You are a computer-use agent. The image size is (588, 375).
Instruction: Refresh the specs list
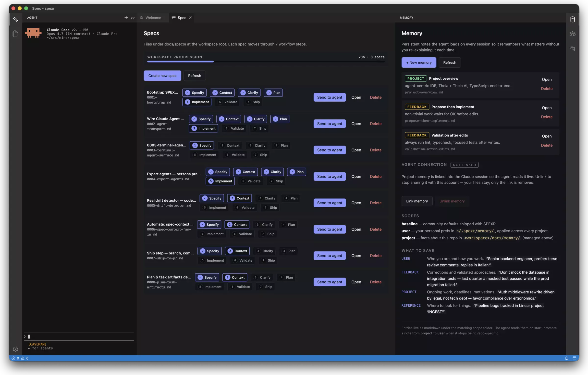tap(195, 76)
